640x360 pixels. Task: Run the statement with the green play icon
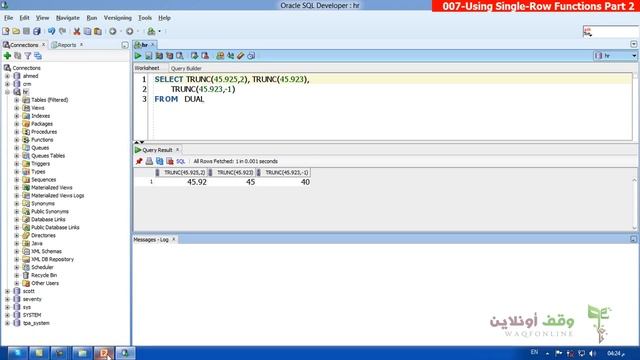[x=138, y=56]
